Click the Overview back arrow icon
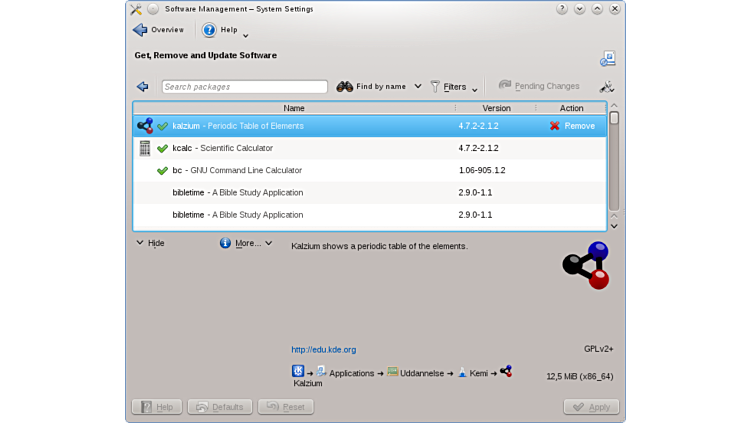The image size is (752, 423). 140,30
